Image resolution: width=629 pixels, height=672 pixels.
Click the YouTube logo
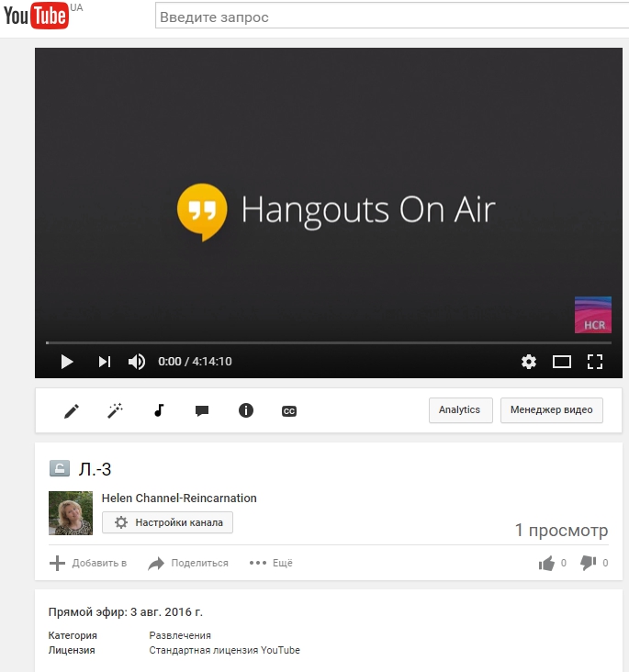tap(37, 17)
